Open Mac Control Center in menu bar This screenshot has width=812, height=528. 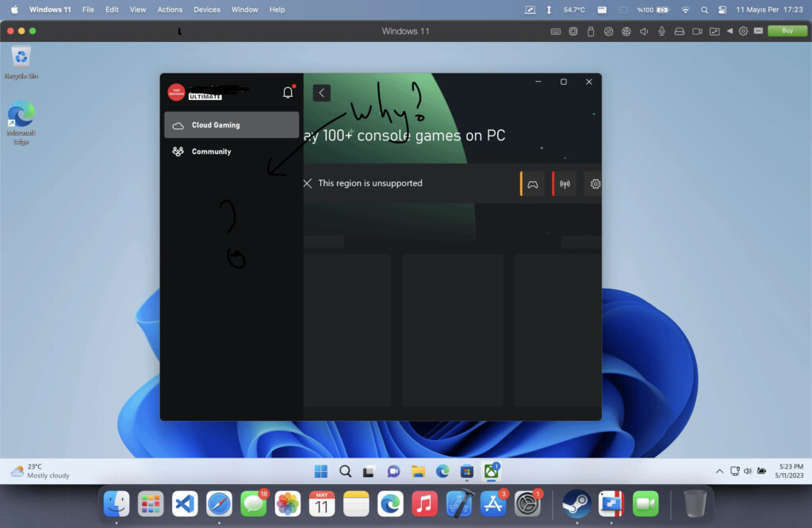point(722,10)
